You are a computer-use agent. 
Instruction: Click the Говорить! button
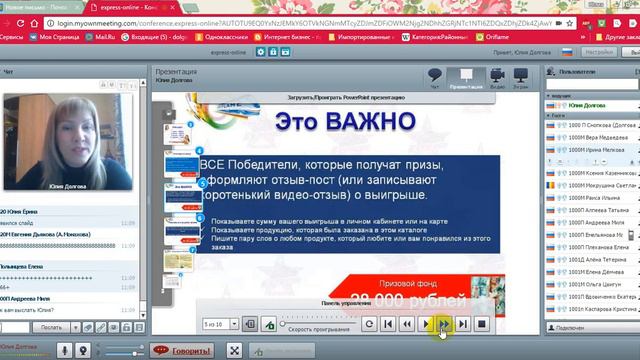(182, 351)
